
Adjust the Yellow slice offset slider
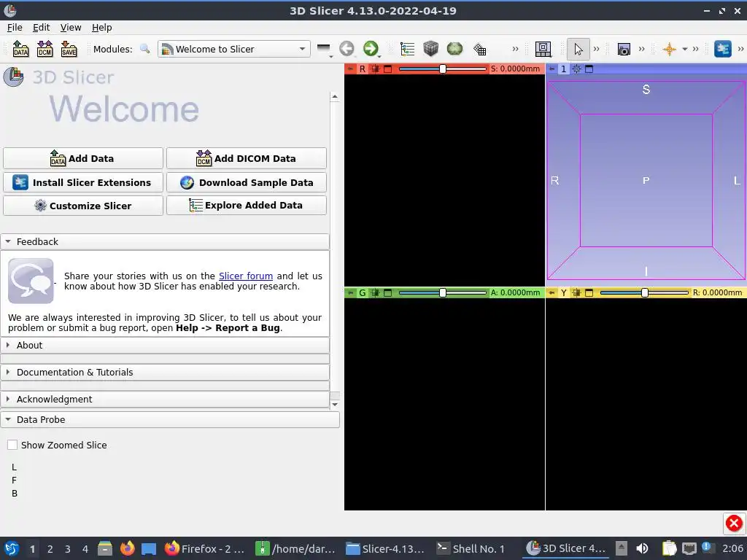tap(644, 293)
